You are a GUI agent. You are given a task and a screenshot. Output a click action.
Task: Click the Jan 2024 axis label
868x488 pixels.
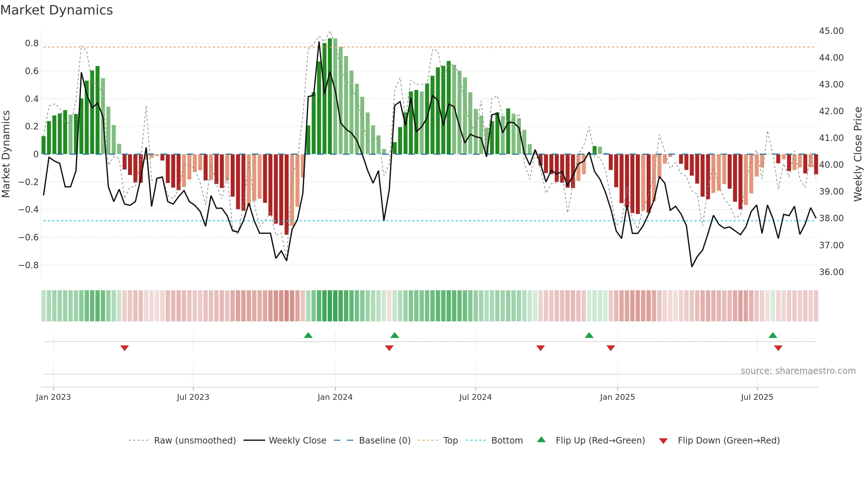click(x=335, y=397)
